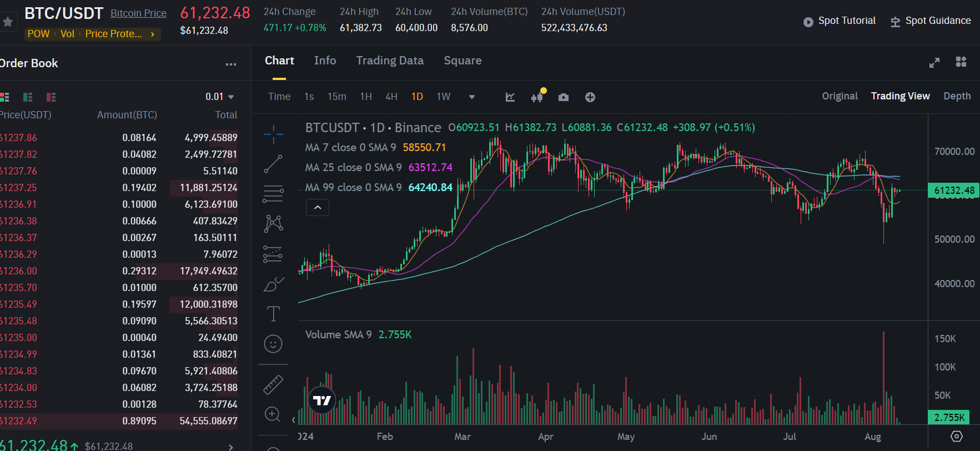This screenshot has width=980, height=451.
Task: Expand more time intervals dropdown
Action: click(472, 97)
